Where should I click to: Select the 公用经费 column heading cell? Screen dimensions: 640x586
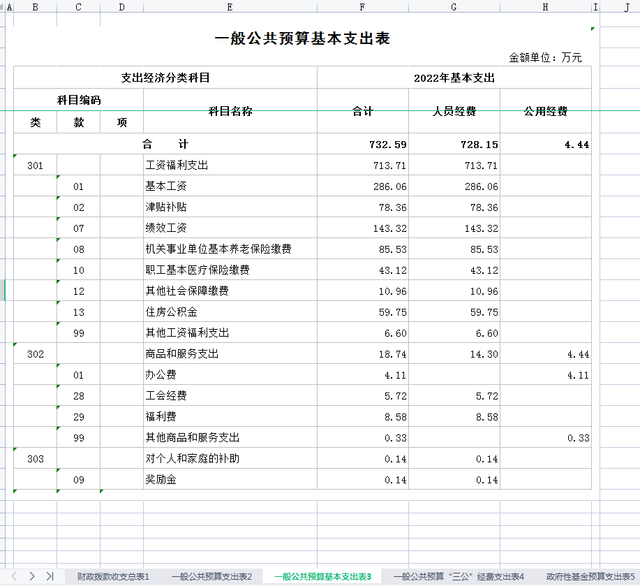click(x=546, y=111)
